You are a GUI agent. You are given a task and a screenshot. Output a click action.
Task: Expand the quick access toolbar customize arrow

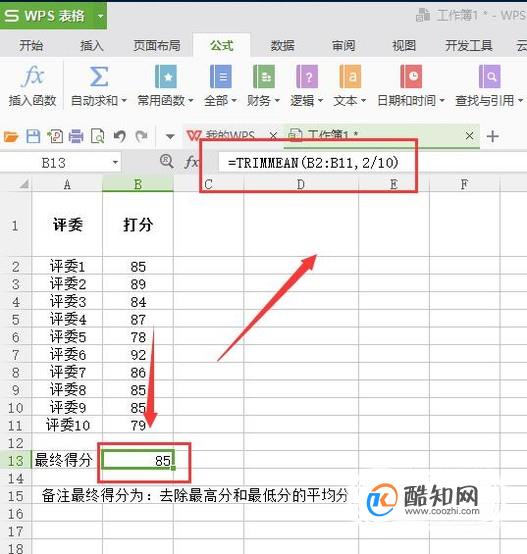[x=170, y=136]
